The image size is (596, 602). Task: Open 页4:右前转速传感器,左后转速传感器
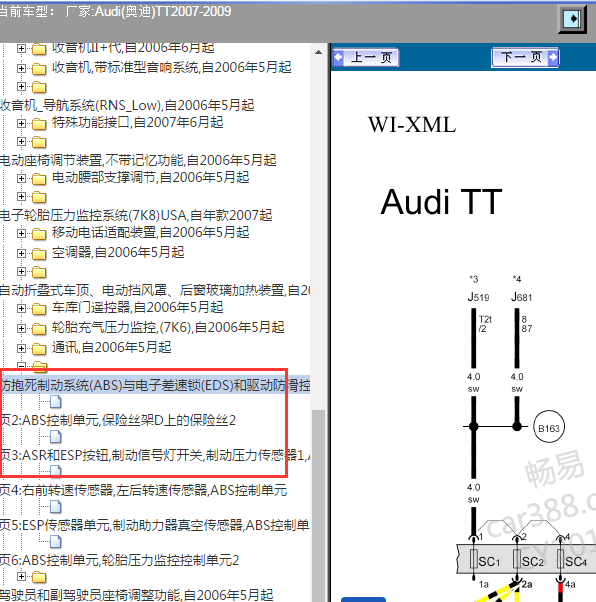pyautogui.click(x=143, y=490)
